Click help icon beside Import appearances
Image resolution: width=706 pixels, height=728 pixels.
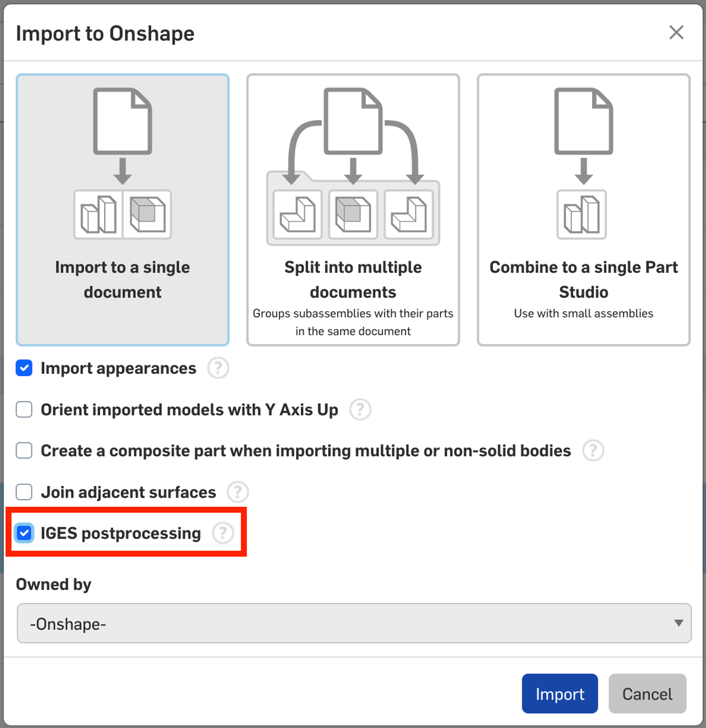(218, 368)
